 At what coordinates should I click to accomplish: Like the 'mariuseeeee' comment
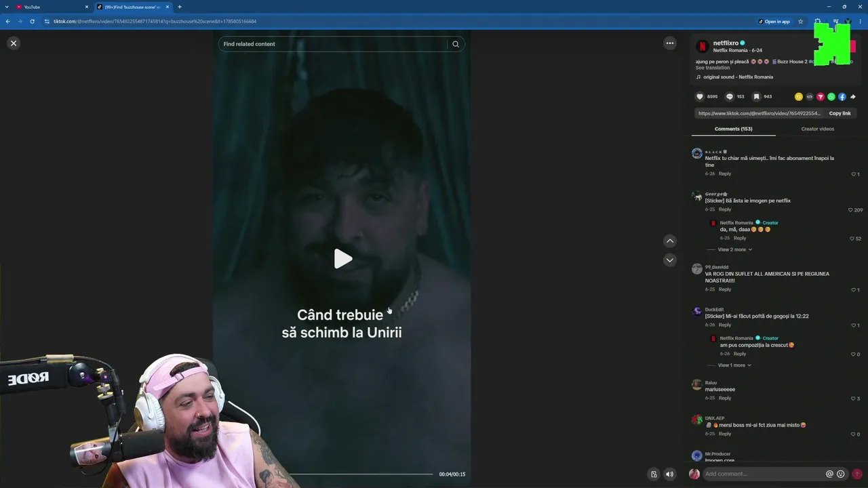tap(854, 399)
